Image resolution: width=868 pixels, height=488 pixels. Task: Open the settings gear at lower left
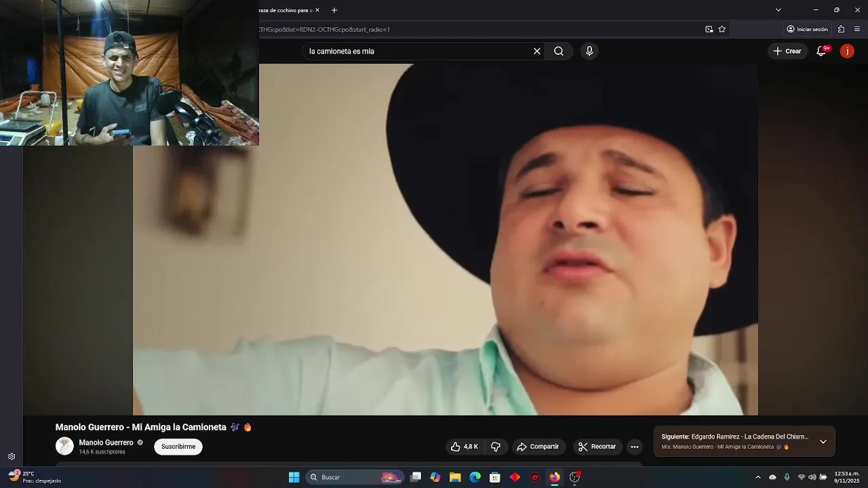12,457
